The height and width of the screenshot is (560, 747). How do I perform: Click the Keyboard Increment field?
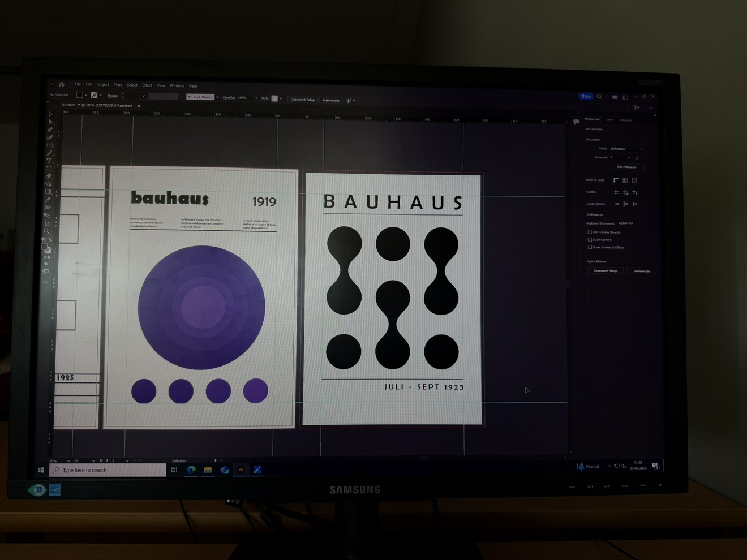[x=626, y=223]
